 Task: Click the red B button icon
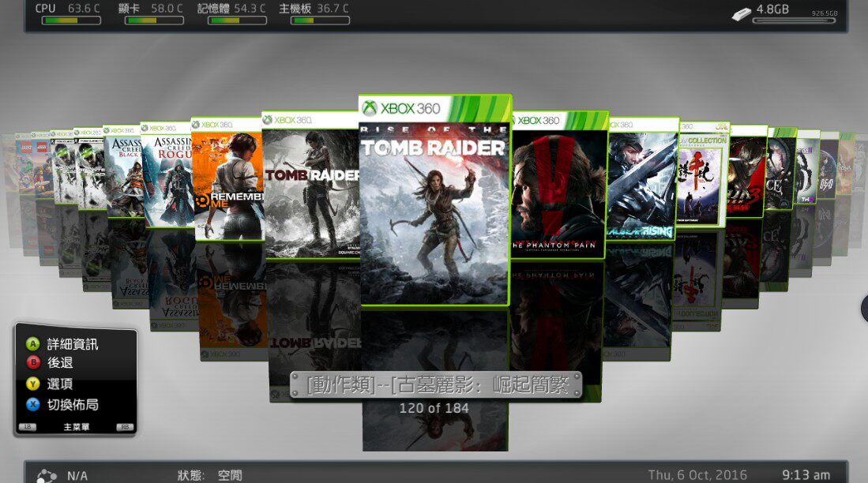(x=32, y=362)
